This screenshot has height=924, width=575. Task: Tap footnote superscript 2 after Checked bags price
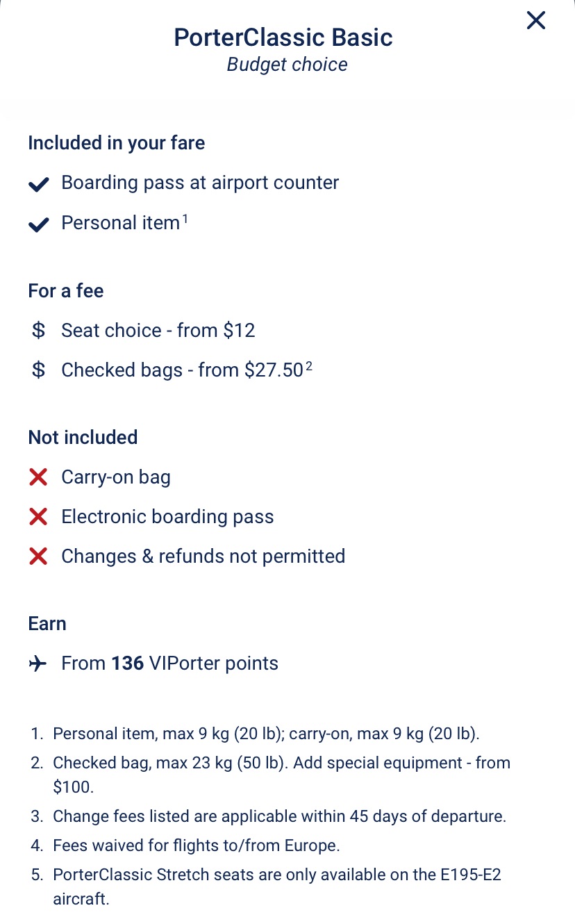tap(309, 365)
